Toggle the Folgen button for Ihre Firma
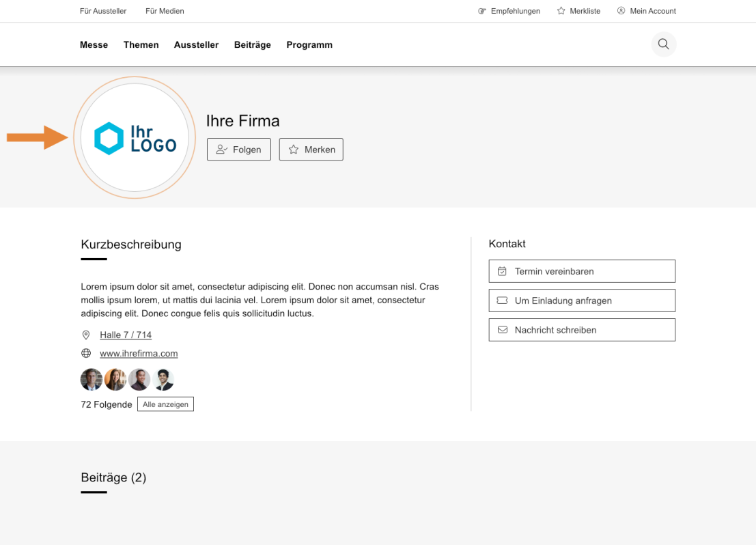This screenshot has width=756, height=545. pos(238,149)
